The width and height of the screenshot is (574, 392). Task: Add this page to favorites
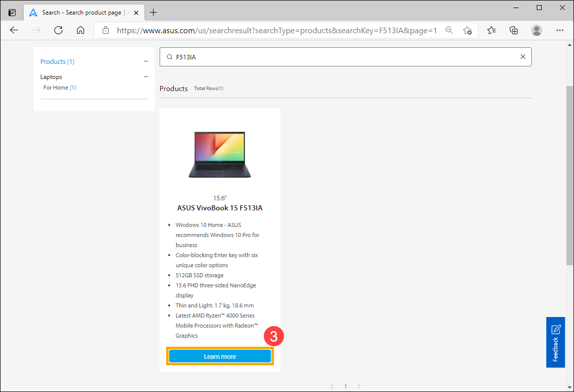coord(467,30)
